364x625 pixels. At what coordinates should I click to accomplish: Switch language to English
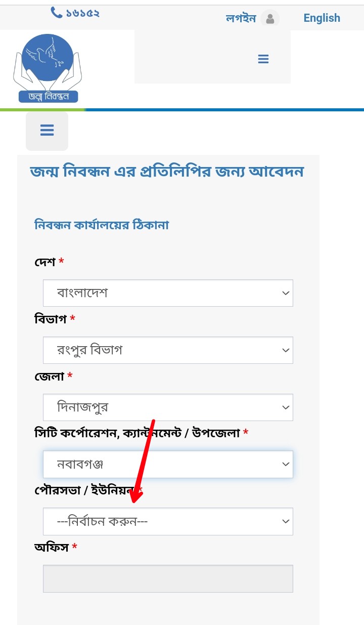tap(322, 18)
